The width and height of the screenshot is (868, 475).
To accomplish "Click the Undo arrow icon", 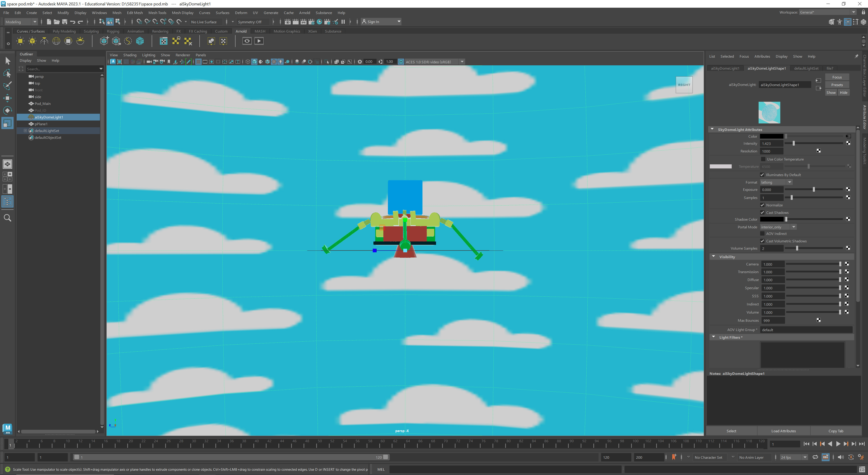I will [x=72, y=22].
